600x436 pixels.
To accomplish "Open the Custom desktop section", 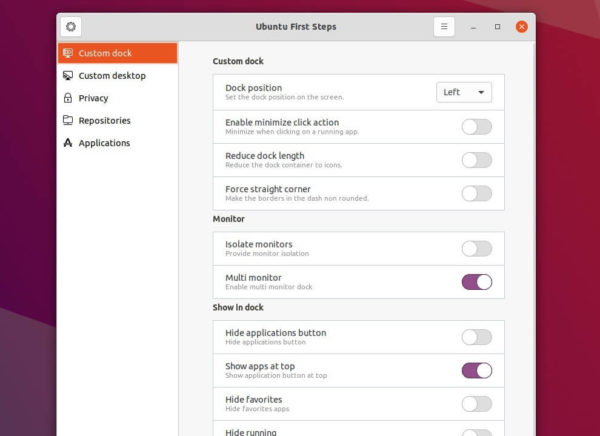I will [x=117, y=75].
